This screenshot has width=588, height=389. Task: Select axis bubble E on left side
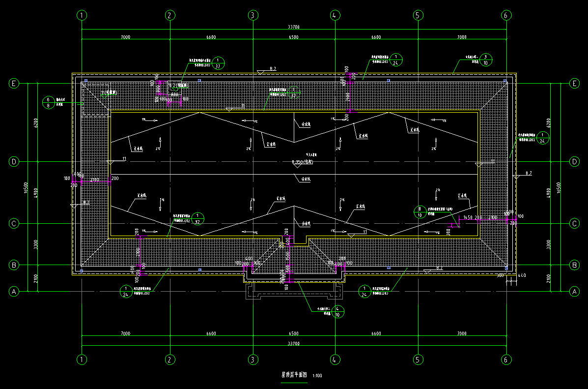point(14,84)
